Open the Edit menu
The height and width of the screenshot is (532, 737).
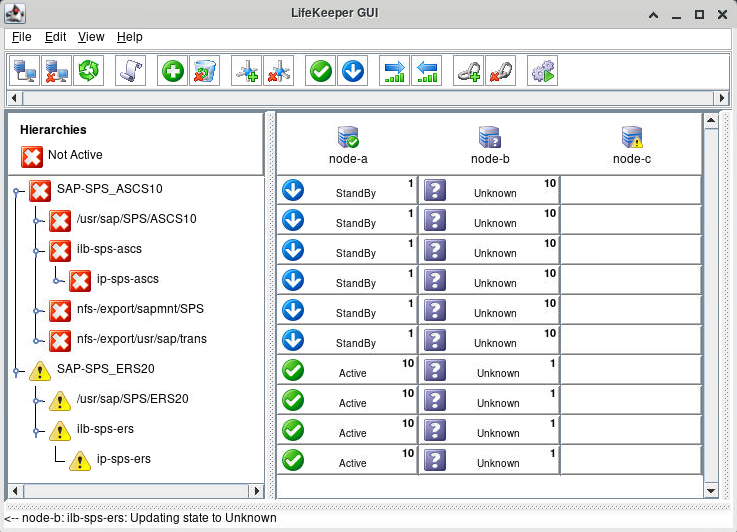[x=55, y=37]
